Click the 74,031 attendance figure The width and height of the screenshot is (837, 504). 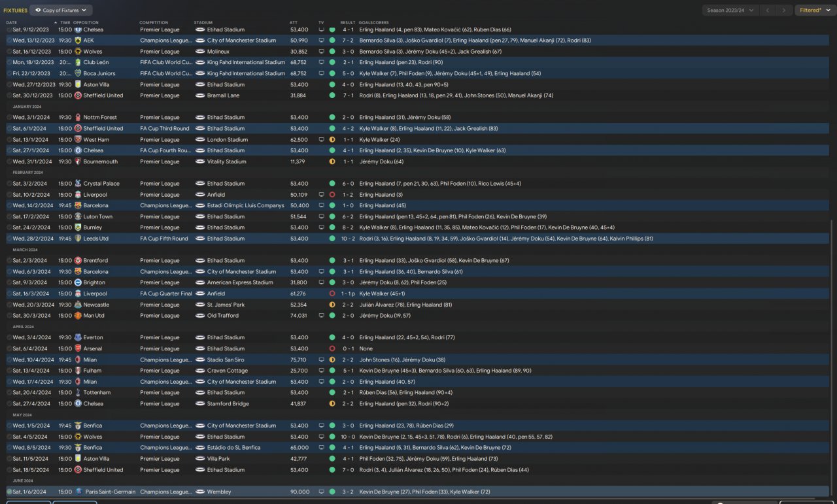click(x=299, y=316)
